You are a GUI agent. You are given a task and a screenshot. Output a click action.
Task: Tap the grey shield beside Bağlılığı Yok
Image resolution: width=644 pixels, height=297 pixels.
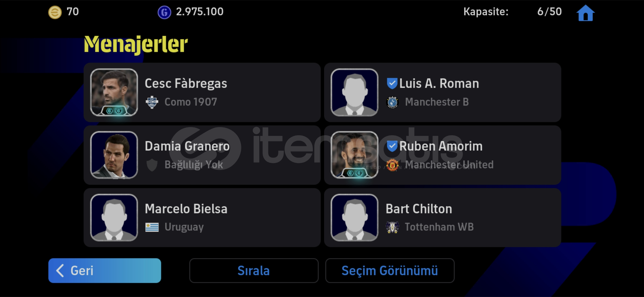(x=152, y=165)
